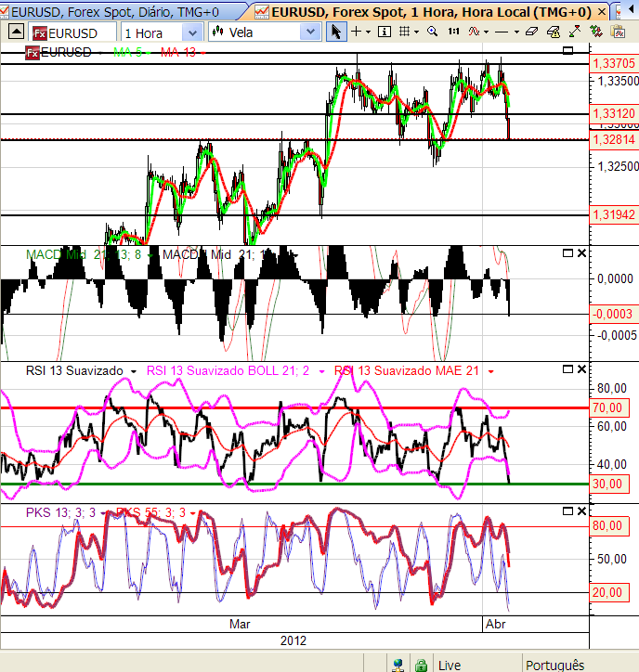Click the MA 13 legend label
This screenshot has height=672, width=639.
pos(178,52)
